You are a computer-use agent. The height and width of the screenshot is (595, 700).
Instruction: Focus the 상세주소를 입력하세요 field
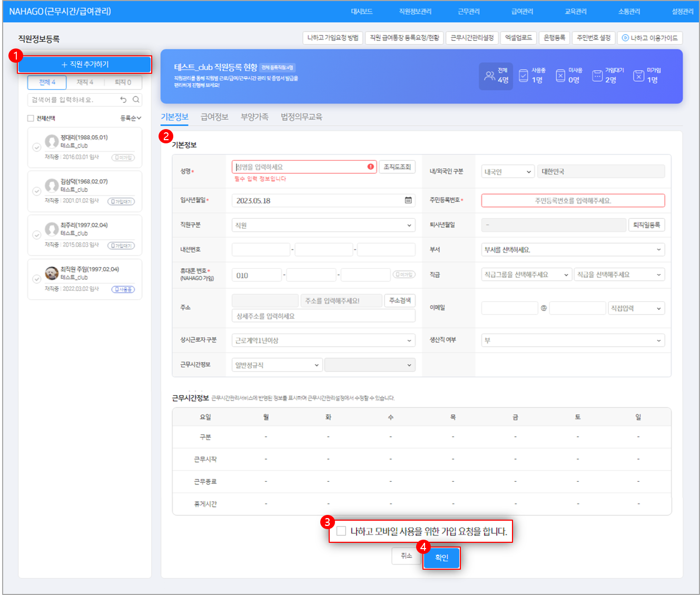tap(323, 316)
